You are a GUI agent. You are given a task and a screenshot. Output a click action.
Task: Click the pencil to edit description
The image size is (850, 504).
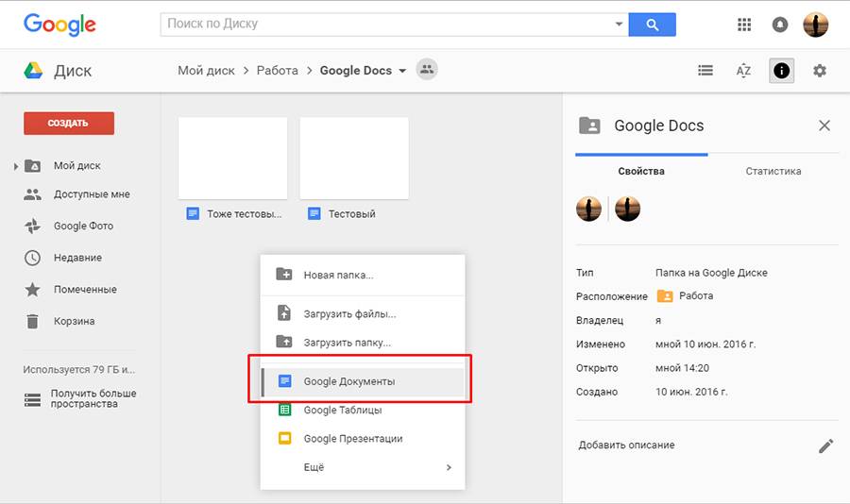[825, 446]
